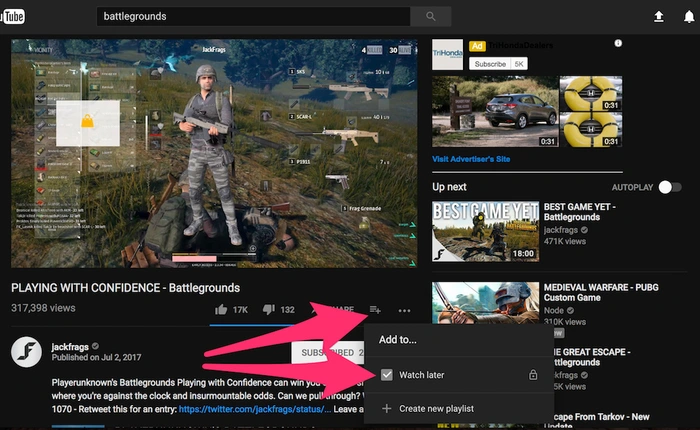The height and width of the screenshot is (430, 700).
Task: Click the search magnifier button
Action: click(431, 16)
